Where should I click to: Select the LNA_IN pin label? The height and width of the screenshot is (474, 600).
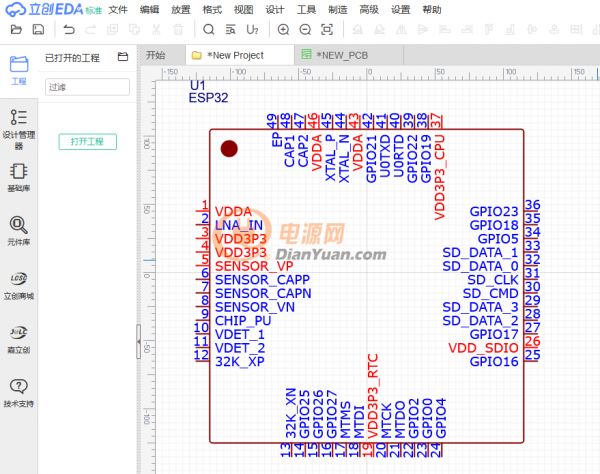239,225
